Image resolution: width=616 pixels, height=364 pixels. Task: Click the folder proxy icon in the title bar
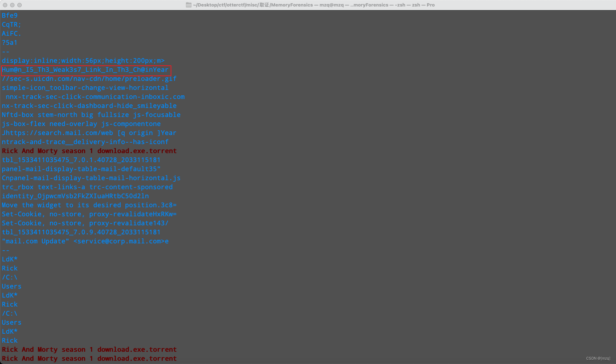[x=189, y=5]
